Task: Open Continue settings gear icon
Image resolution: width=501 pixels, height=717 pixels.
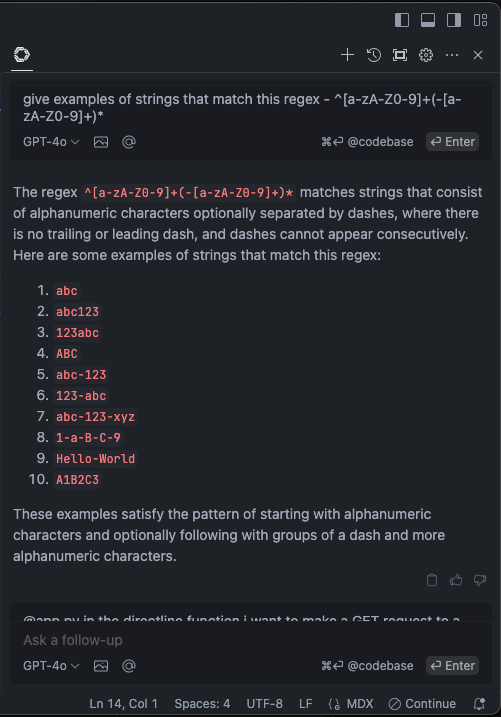Action: (x=426, y=55)
